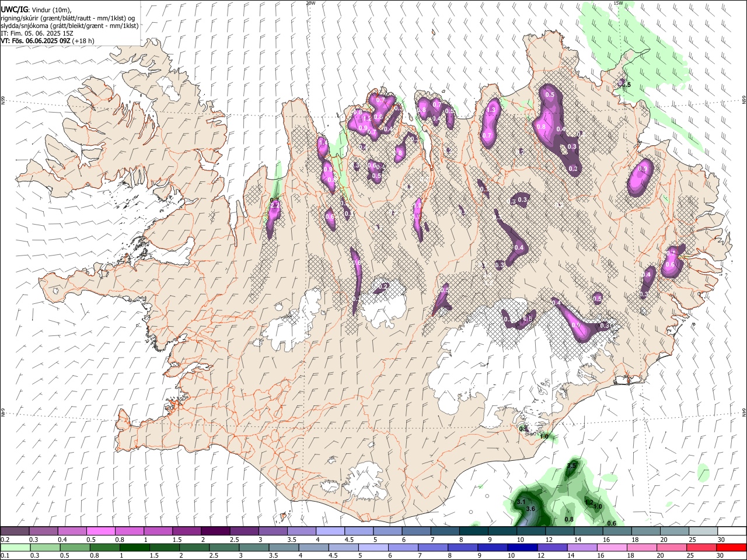Click the "IT: Fim. 05. 06. 2025 15Z" line

tap(37, 34)
